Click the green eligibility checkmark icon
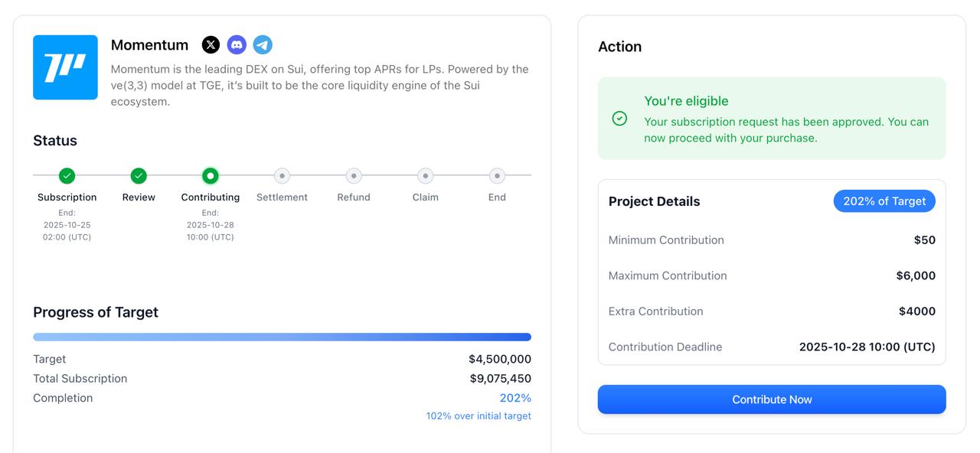Viewport: 980px width, 453px height. [x=619, y=119]
